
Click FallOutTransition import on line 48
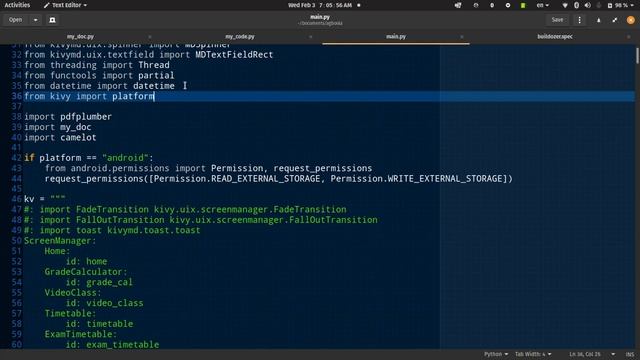point(201,220)
